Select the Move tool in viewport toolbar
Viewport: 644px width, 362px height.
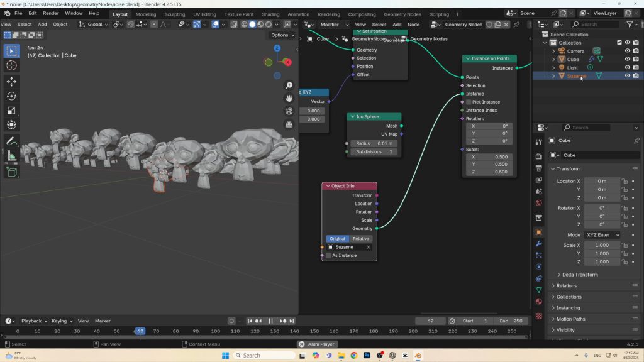[x=11, y=81]
